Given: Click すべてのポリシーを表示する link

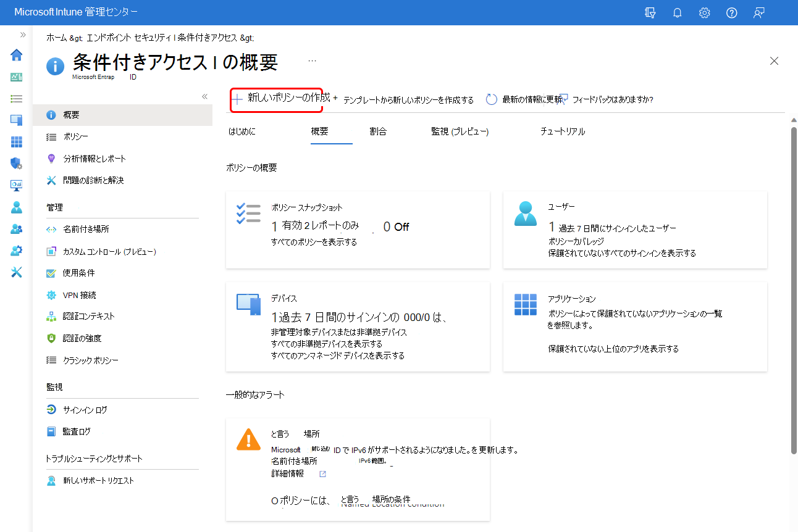Looking at the screenshot, I should (314, 242).
